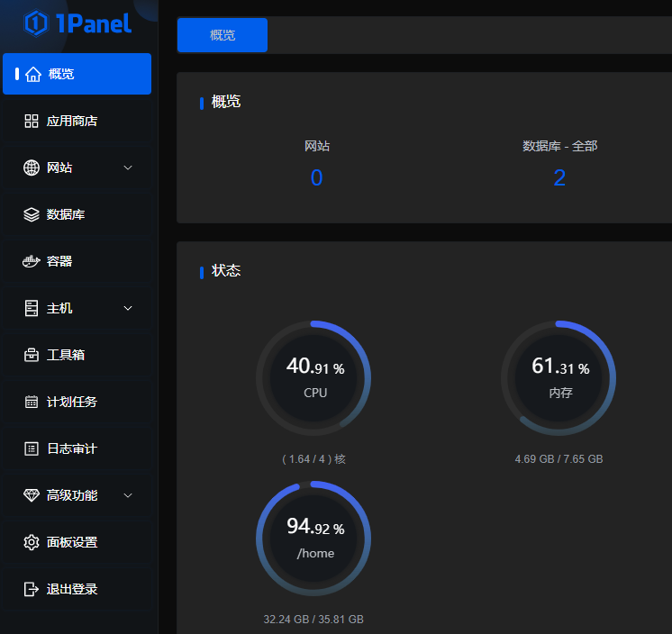Click the 高级功能 diamond icon
672x634 pixels.
point(32,495)
